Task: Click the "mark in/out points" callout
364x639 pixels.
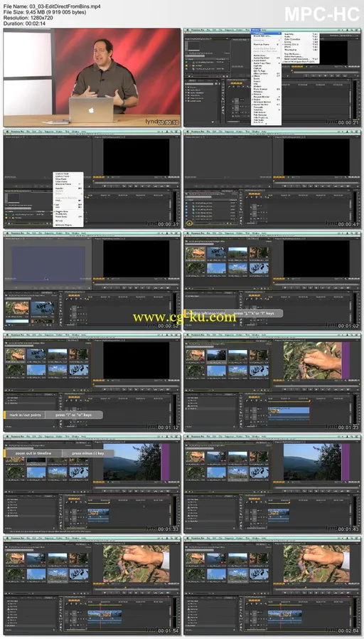Action: point(24,415)
